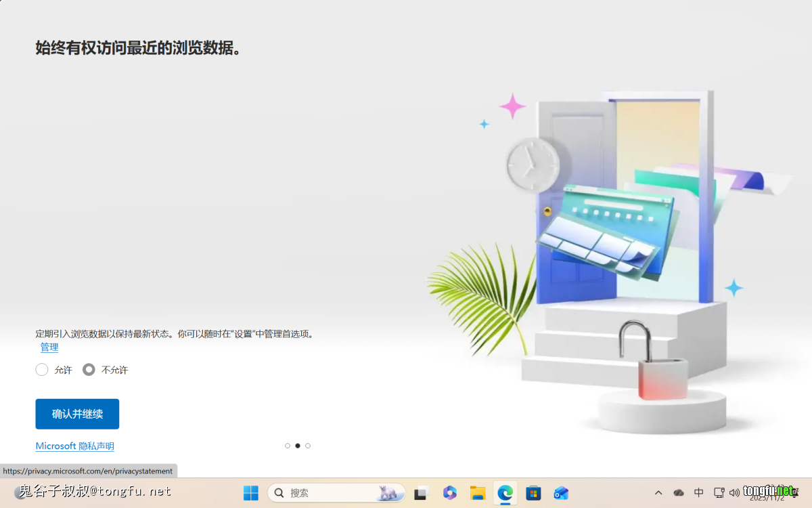Switch input method via 中 indicator
The height and width of the screenshot is (508, 812).
[699, 493]
